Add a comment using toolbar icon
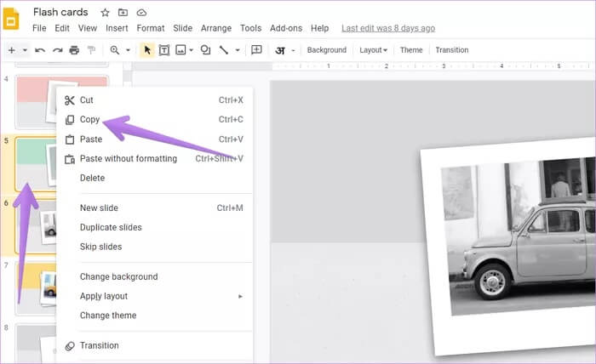The width and height of the screenshot is (596, 364). pyautogui.click(x=256, y=50)
